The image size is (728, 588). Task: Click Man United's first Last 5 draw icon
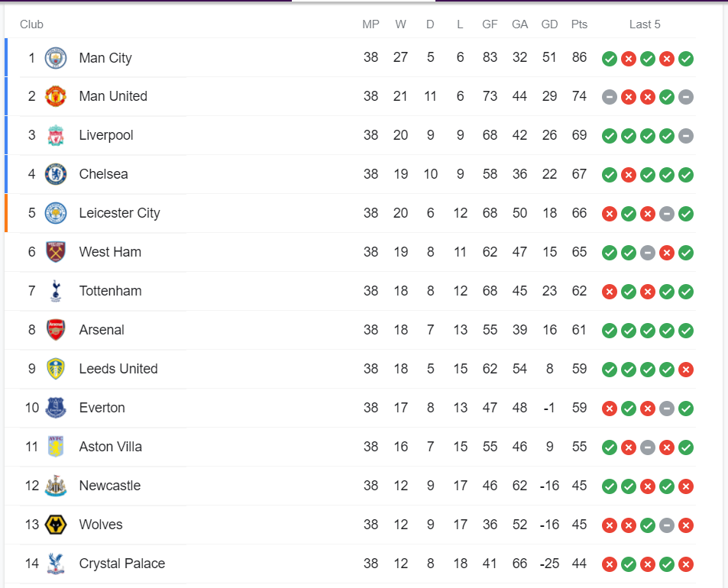click(609, 97)
